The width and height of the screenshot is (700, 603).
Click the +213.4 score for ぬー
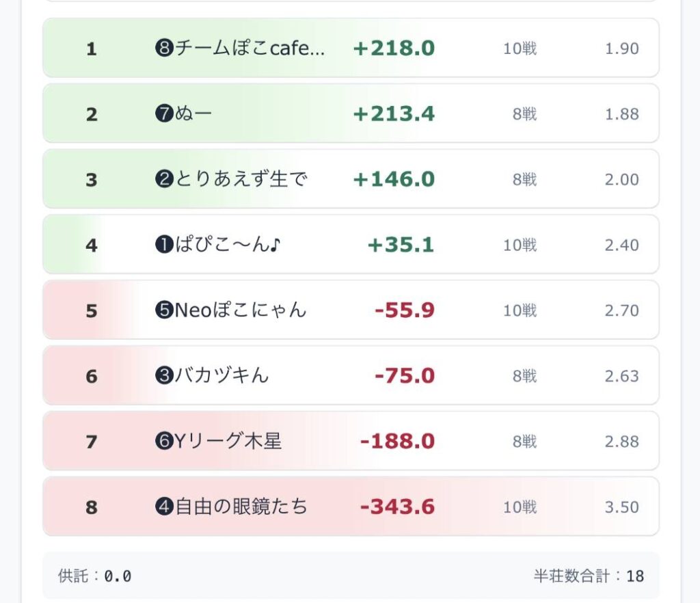click(x=394, y=114)
